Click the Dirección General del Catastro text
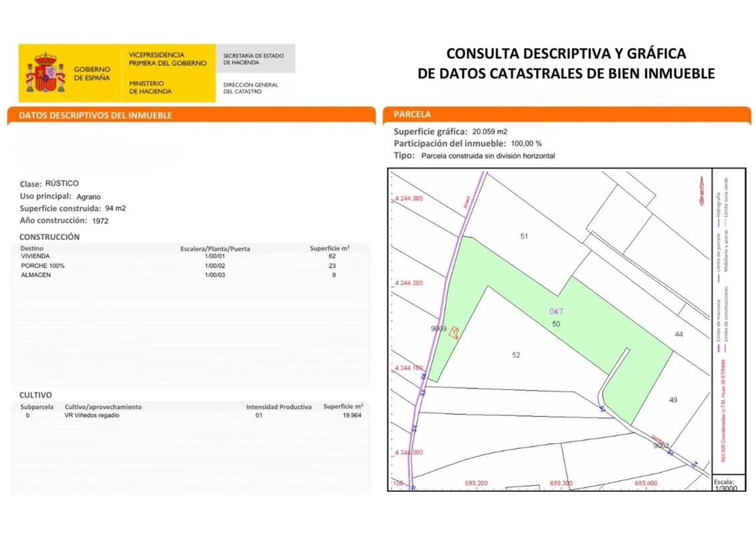Image resolution: width=756 pixels, height=534 pixels. tap(250, 88)
